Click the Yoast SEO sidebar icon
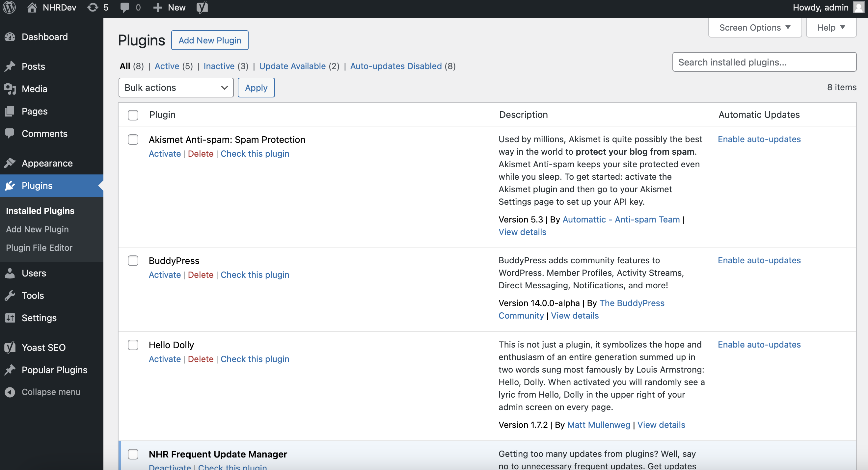The height and width of the screenshot is (470, 868). [10, 347]
